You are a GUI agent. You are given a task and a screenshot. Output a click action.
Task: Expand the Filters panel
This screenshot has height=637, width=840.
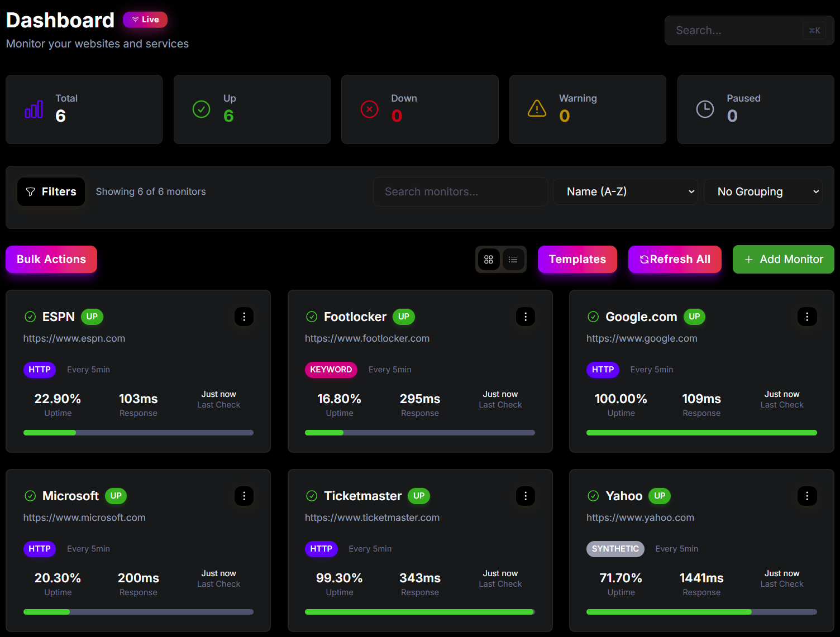[51, 191]
